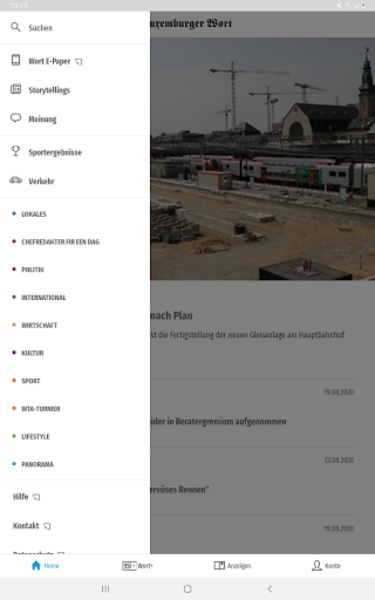This screenshot has width=375, height=600.
Task: Tap the Meinung speech bubble icon
Action: (16, 118)
